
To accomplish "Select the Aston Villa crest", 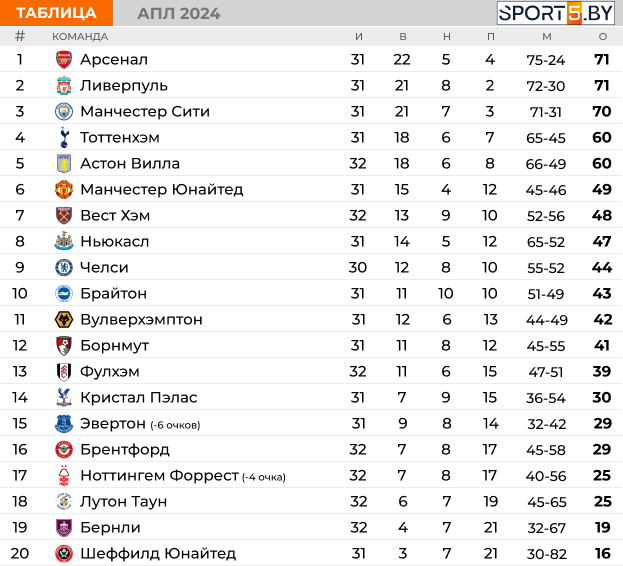I will tap(64, 164).
